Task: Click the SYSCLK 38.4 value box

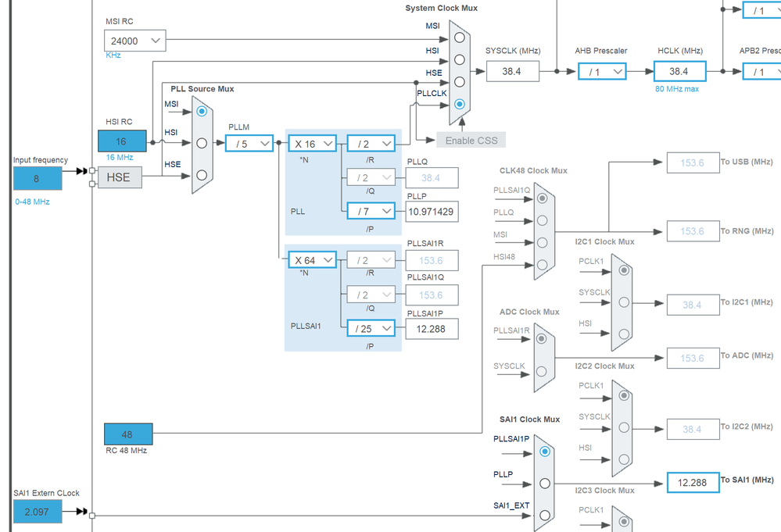Action: point(513,71)
